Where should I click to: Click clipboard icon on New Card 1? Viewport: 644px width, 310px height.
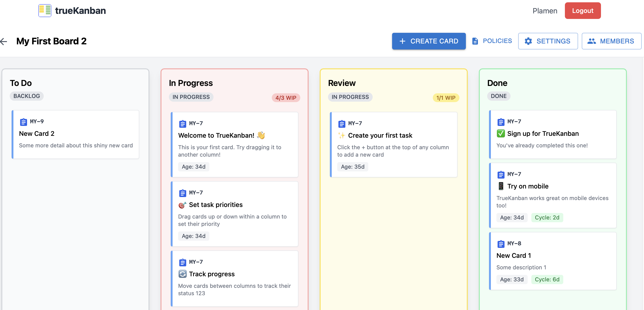pos(501,244)
